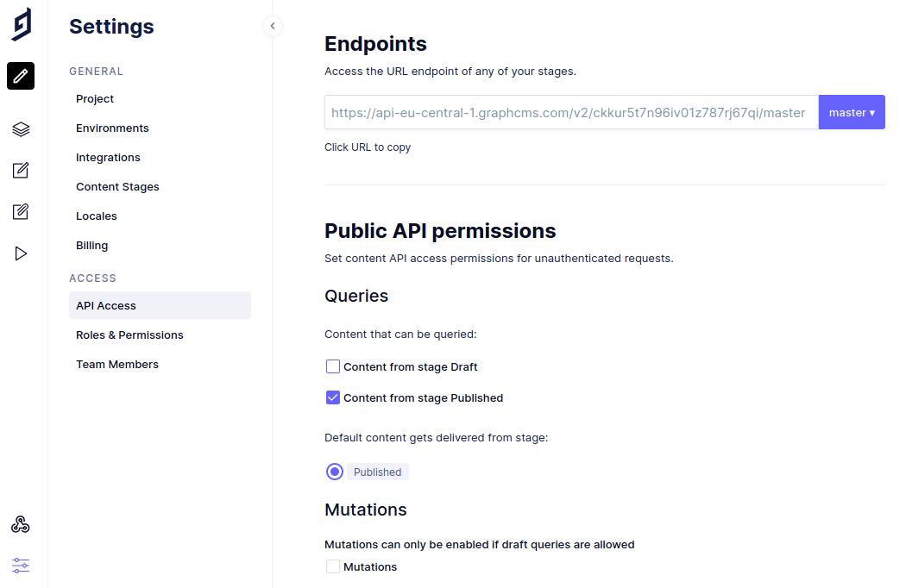
Task: Open the Settings sliders icon
Action: [21, 566]
